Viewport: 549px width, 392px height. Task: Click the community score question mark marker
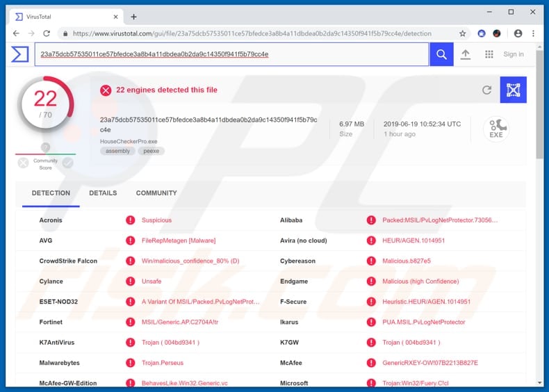pos(45,147)
